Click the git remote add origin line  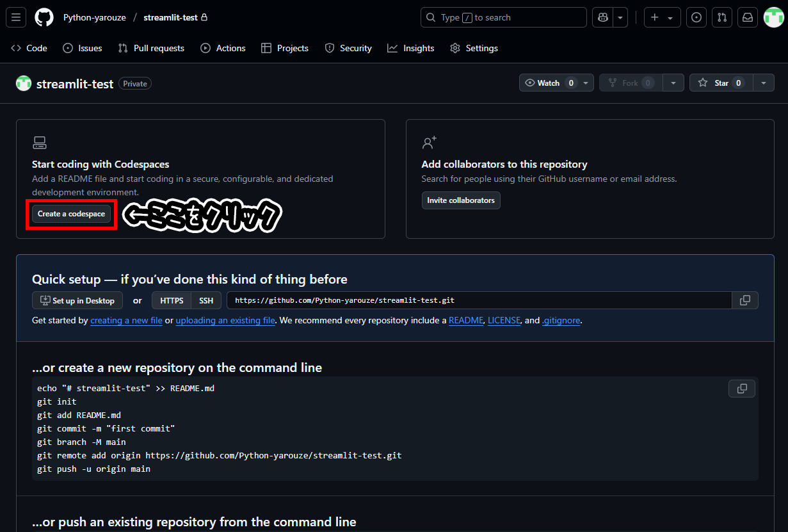click(x=220, y=455)
